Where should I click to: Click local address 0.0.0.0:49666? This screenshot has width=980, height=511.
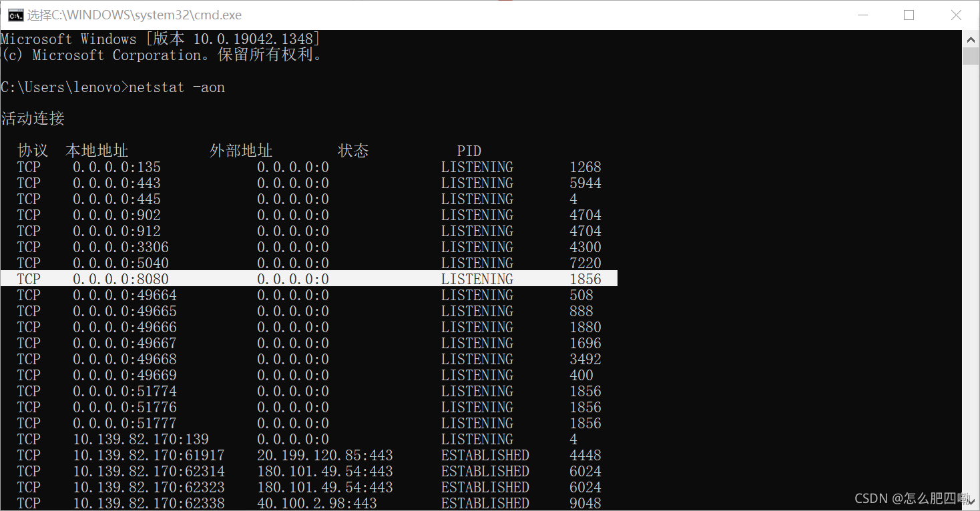(125, 328)
